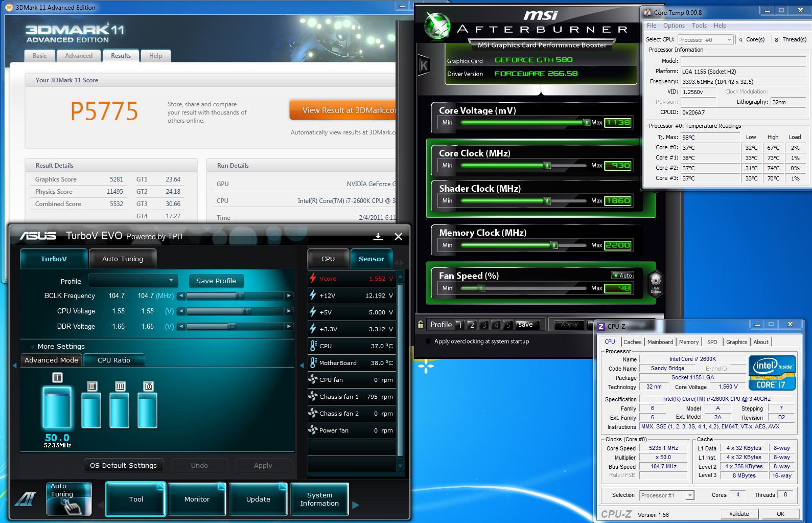The height and width of the screenshot is (523, 812).
Task: Click the Core Voltage value field 1138
Action: click(x=618, y=123)
